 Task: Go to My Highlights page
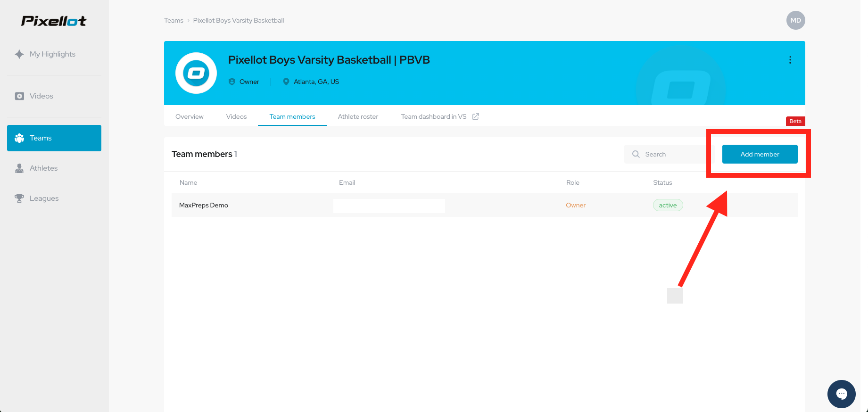tap(52, 54)
